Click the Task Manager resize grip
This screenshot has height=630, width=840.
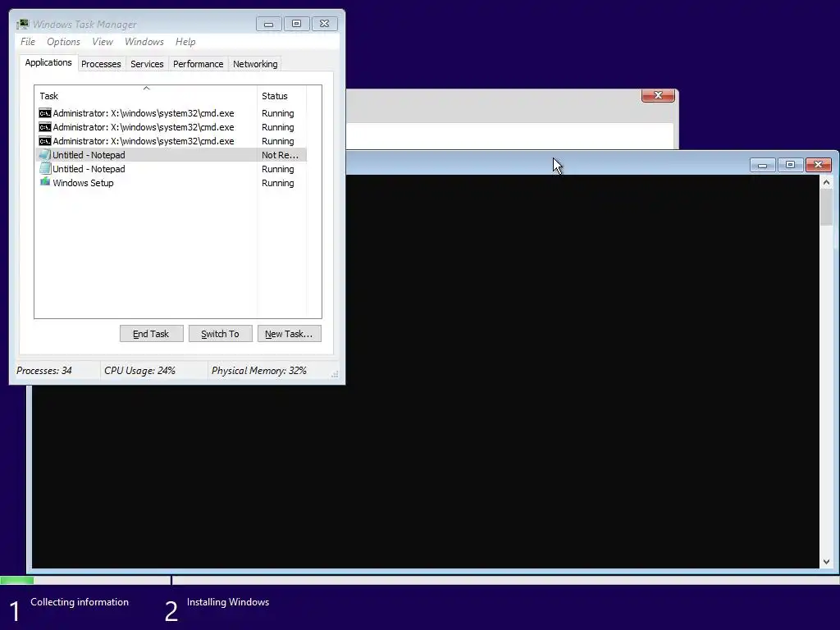point(335,374)
